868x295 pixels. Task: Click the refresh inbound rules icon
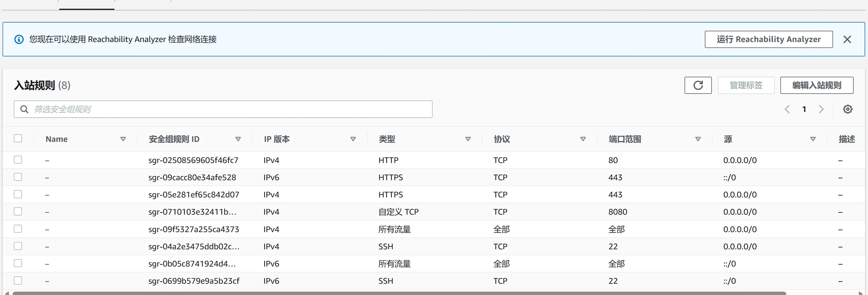(697, 85)
